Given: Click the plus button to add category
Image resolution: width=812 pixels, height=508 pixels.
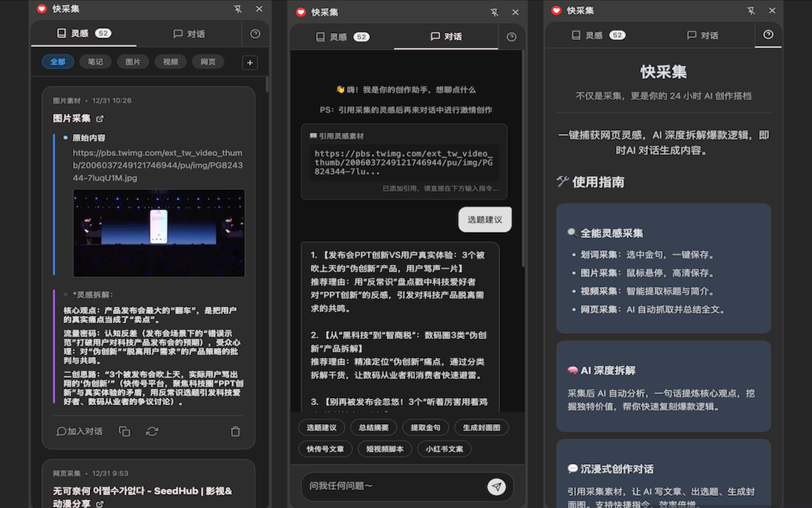Looking at the screenshot, I should (x=250, y=62).
